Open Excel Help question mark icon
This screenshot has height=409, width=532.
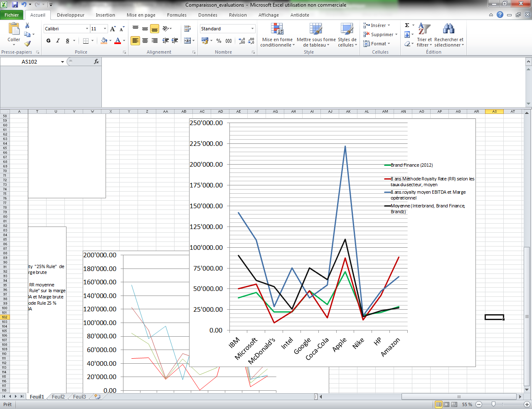tap(500, 15)
